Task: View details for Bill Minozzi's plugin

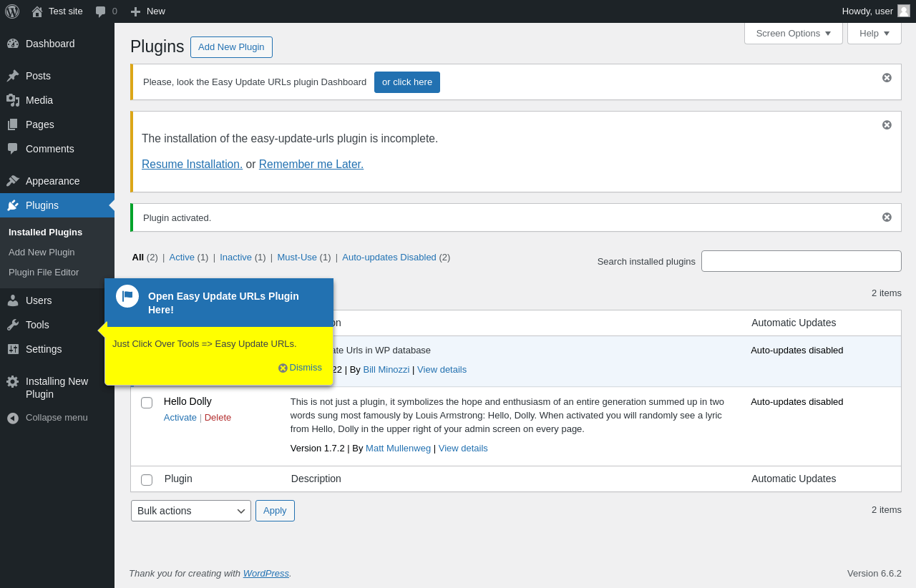Action: [442, 370]
